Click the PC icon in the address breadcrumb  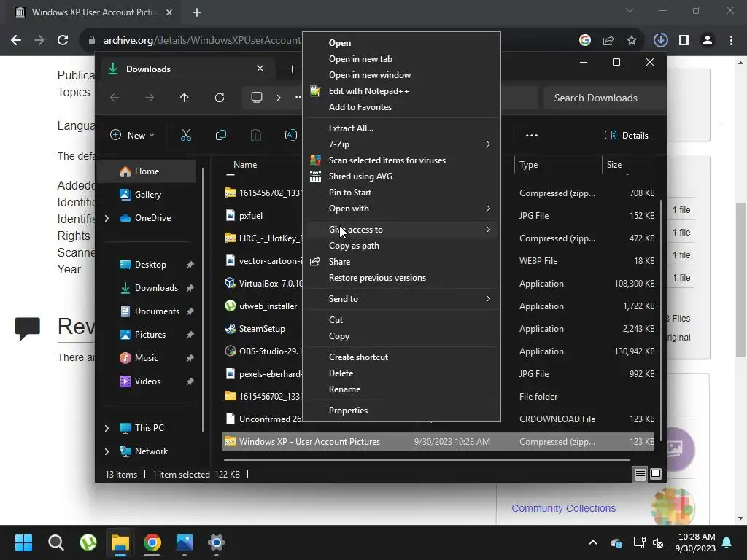(x=257, y=98)
